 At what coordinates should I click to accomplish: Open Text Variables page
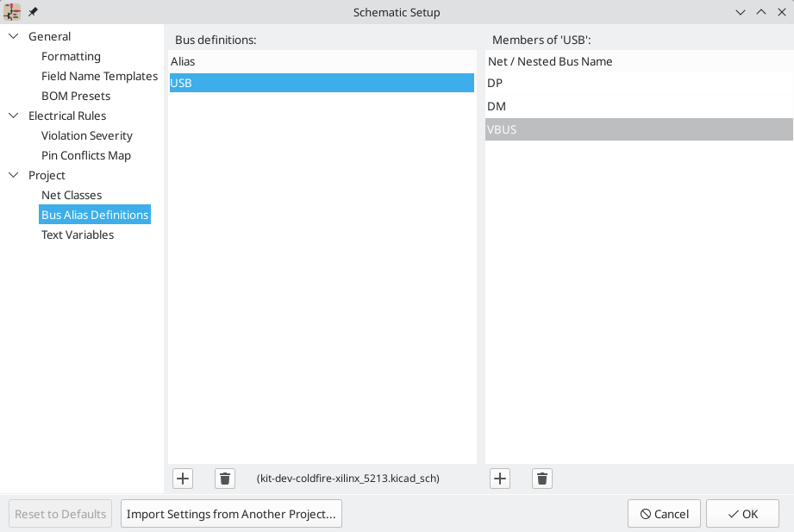(78, 235)
